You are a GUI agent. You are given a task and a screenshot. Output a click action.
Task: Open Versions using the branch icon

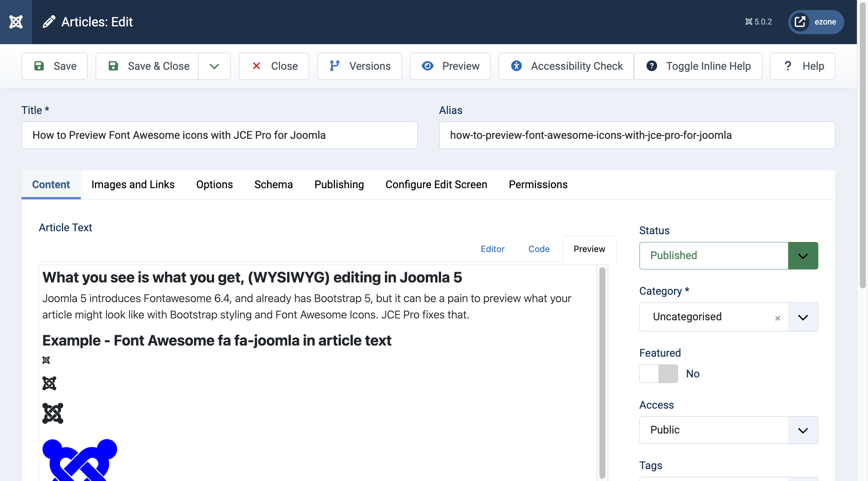(x=335, y=66)
